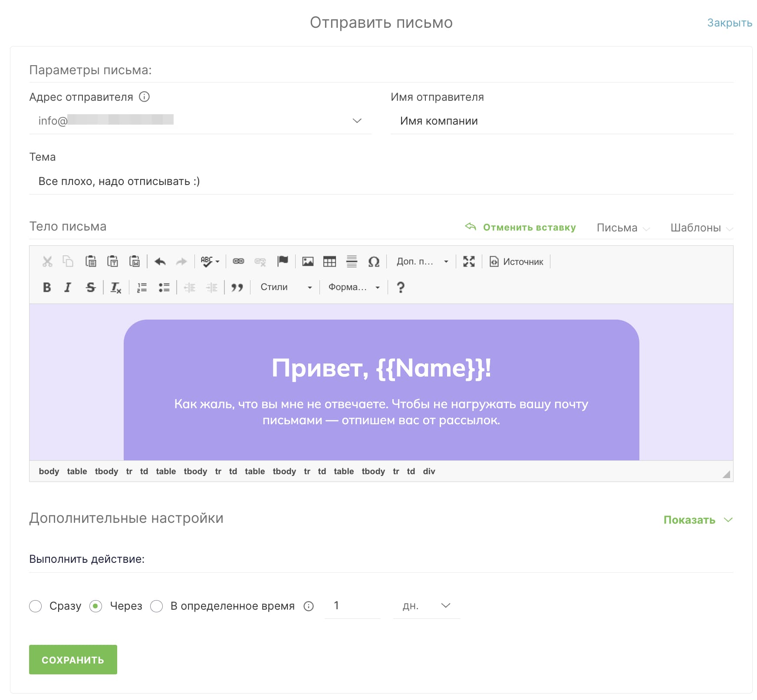Apply block quote with quotation icon
This screenshot has width=757, height=700.
[237, 287]
